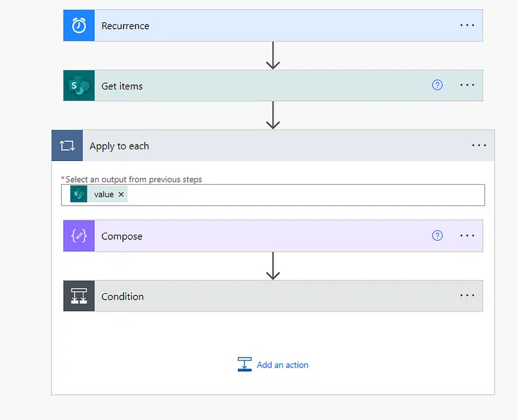This screenshot has height=420, width=518.
Task: Click the Recurrence alarm clock icon
Action: pyautogui.click(x=79, y=26)
